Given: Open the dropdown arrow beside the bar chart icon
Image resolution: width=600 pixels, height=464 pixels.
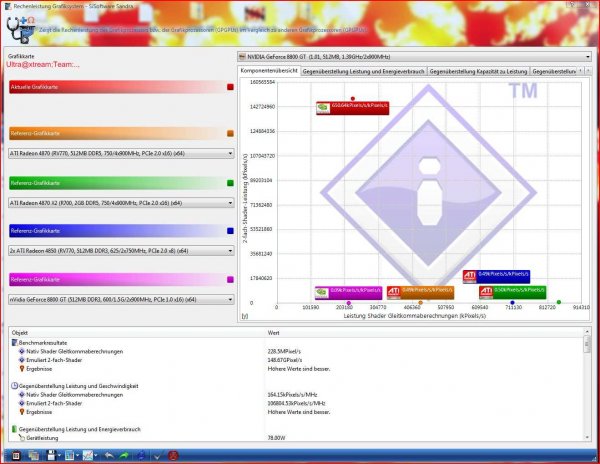Looking at the screenshot, I should tap(77, 456).
